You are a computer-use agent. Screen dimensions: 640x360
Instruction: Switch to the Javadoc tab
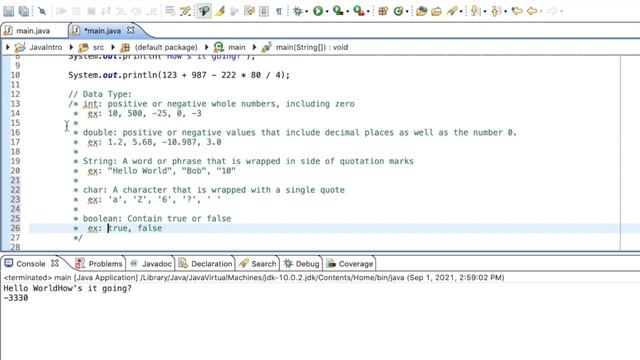(x=157, y=264)
